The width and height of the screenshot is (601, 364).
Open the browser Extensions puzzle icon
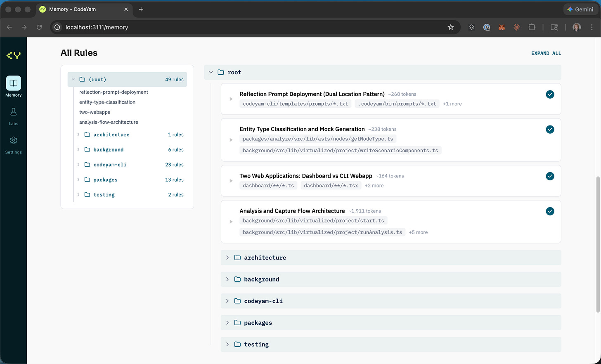click(x=532, y=27)
